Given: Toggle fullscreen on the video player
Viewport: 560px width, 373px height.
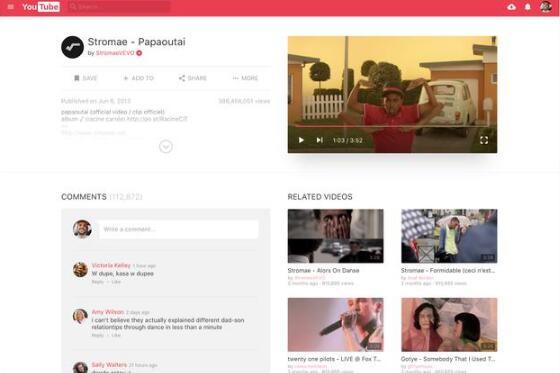Looking at the screenshot, I should 484,140.
